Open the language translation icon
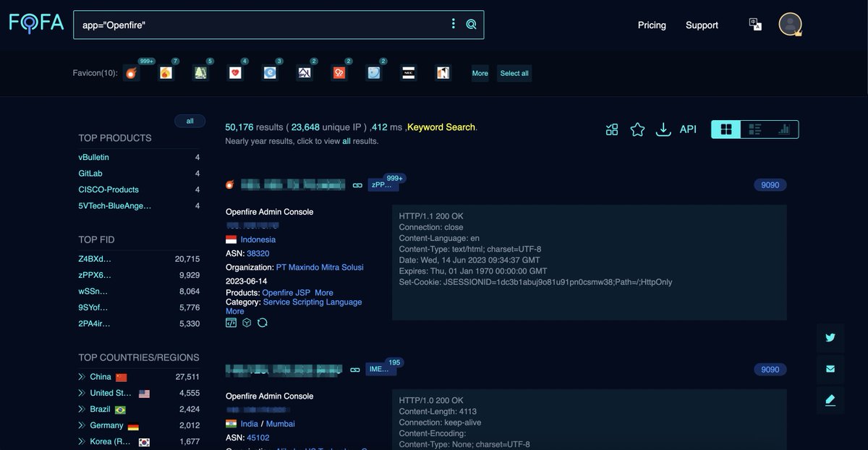868x450 pixels. (x=755, y=25)
